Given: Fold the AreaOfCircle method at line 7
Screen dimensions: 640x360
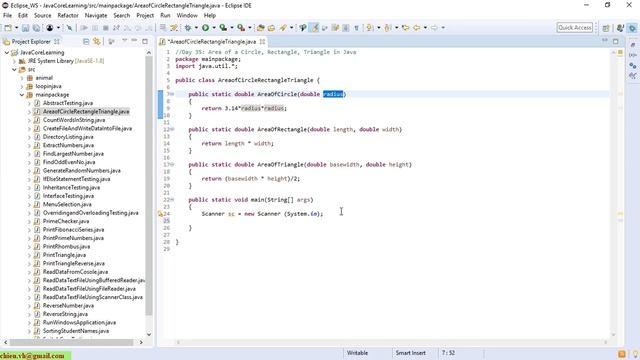Looking at the screenshot, I should click(x=172, y=94).
